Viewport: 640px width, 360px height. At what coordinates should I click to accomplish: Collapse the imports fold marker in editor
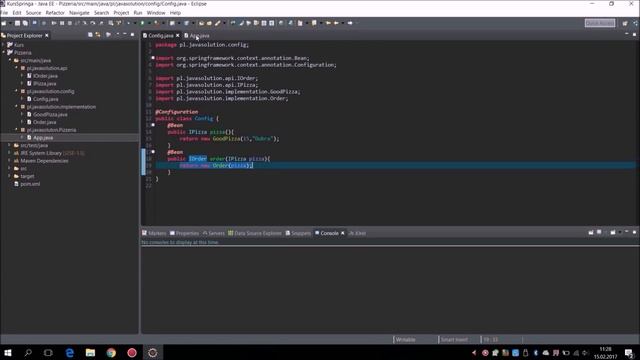(153, 58)
